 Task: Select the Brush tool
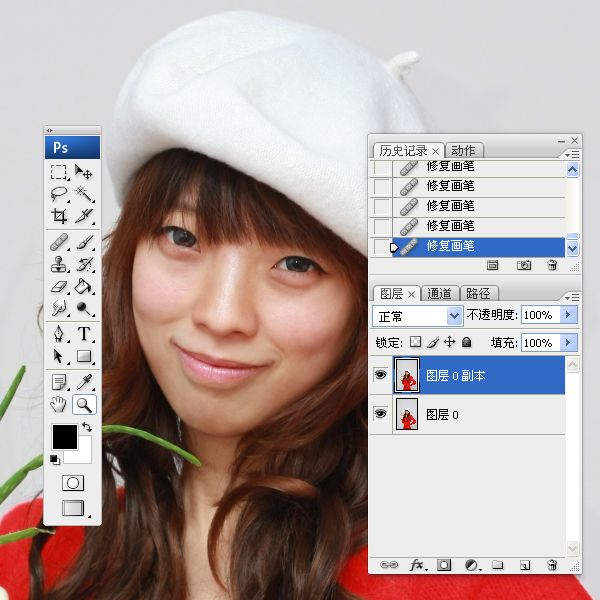83,242
